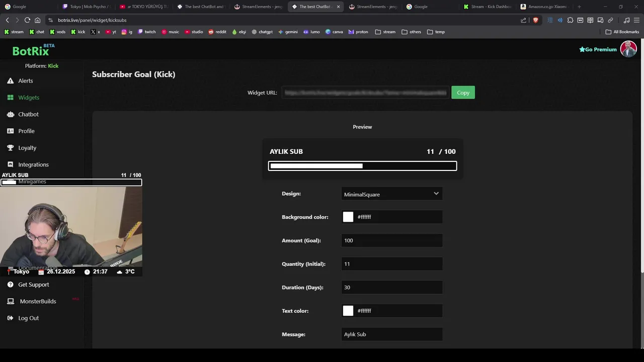Open a new browser tab
The width and height of the screenshot is (644, 362).
click(x=579, y=7)
